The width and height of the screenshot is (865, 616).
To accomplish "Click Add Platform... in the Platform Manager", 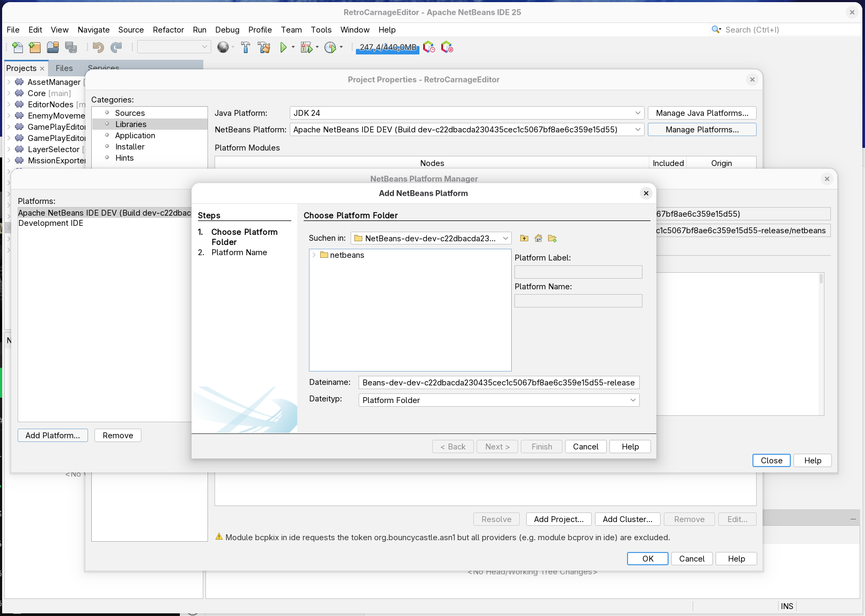I will click(x=53, y=436).
